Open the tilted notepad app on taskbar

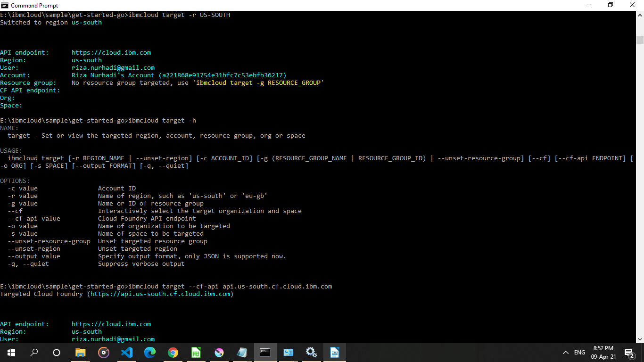tap(242, 352)
